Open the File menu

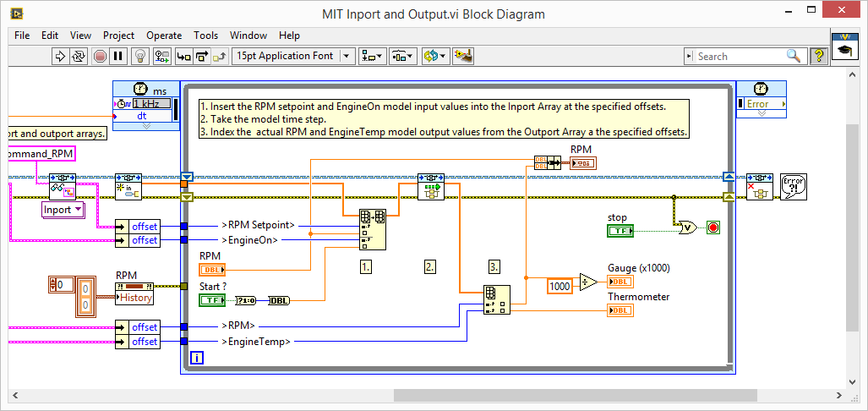[x=22, y=36]
